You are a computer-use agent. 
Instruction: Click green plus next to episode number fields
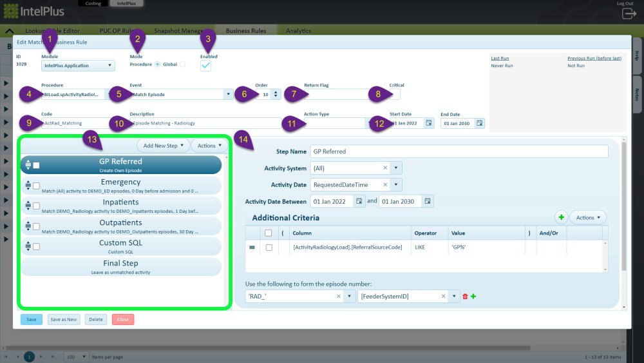(x=473, y=296)
